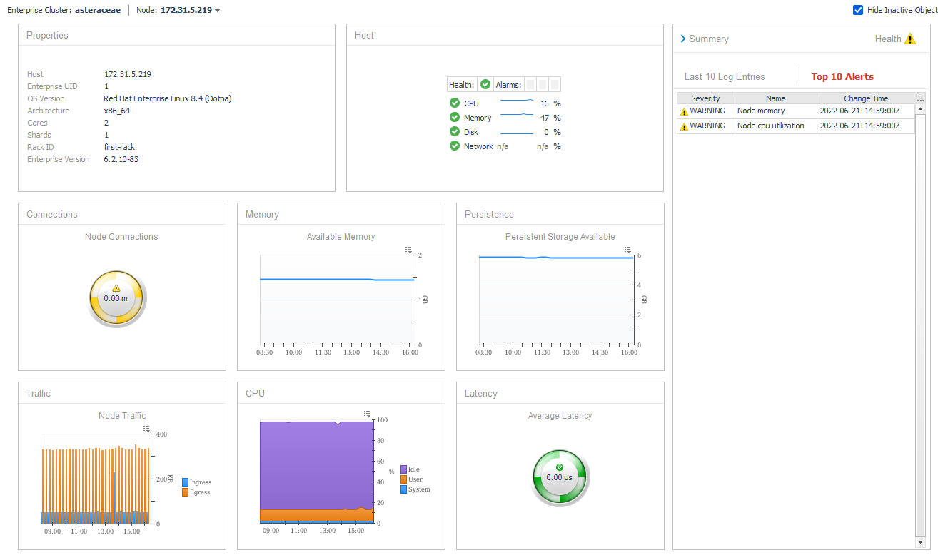Click the Enterprise Cluster asteraceae label
938x560 pixels.
tap(64, 10)
